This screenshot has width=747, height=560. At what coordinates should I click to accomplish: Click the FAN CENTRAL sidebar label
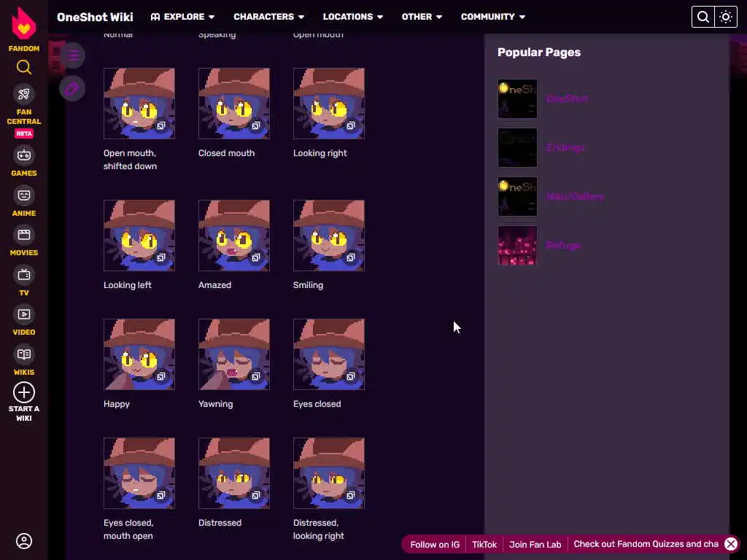tap(24, 117)
